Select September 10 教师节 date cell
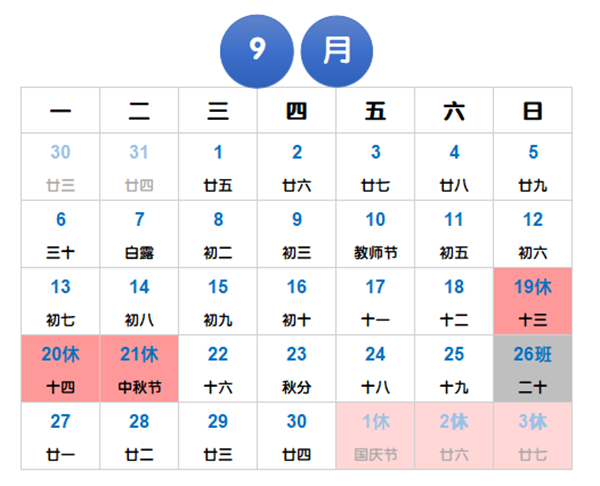This screenshot has width=600, height=486. [x=375, y=234]
